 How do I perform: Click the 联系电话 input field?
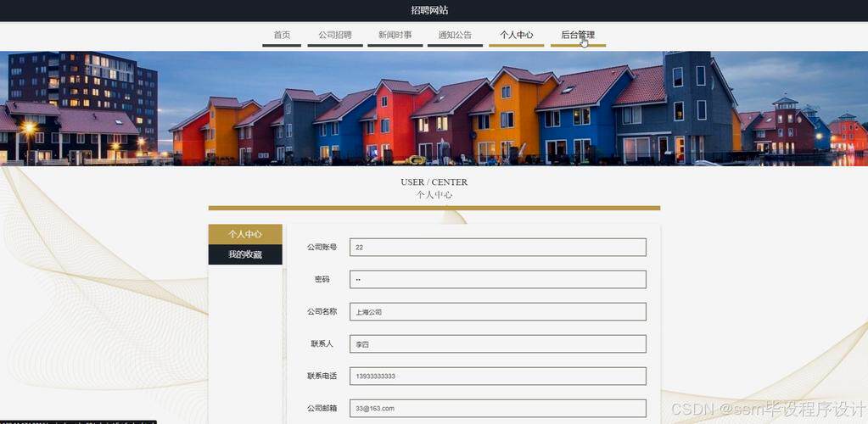[498, 376]
